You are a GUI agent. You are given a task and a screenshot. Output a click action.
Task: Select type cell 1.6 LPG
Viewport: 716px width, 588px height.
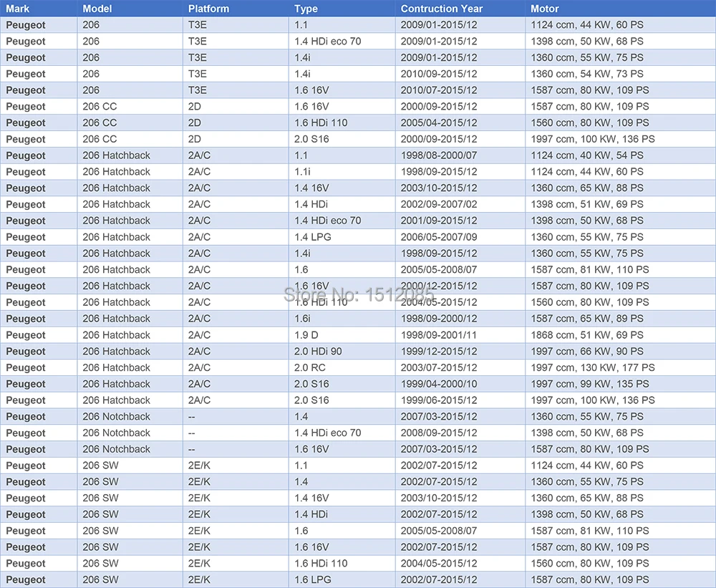tap(313, 580)
